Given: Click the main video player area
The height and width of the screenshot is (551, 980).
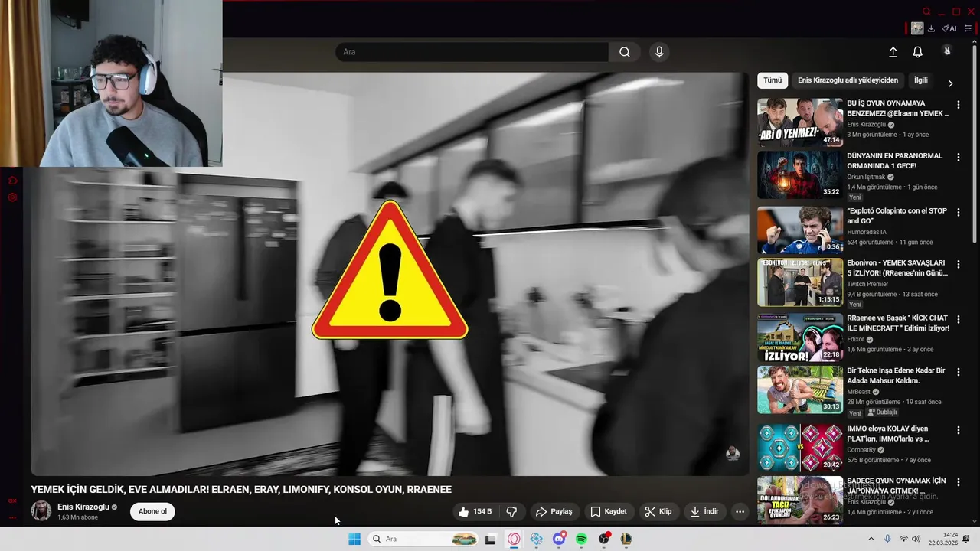Looking at the screenshot, I should point(390,274).
